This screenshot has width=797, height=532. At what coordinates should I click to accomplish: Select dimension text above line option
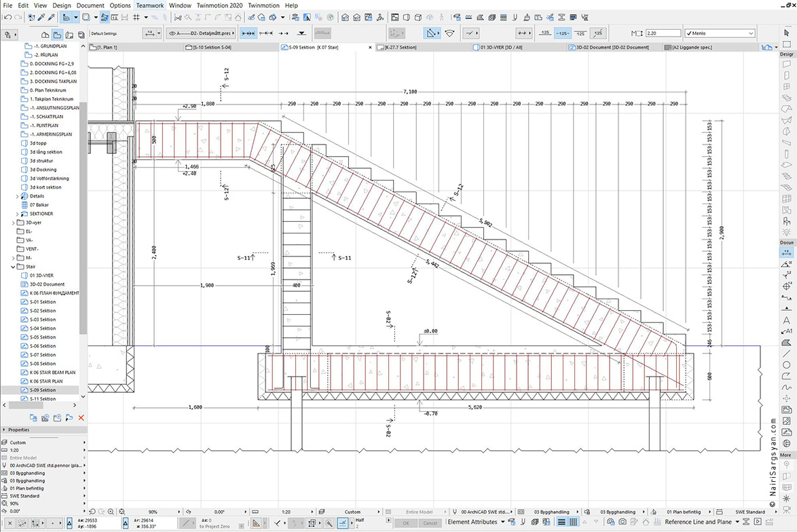pos(545,33)
